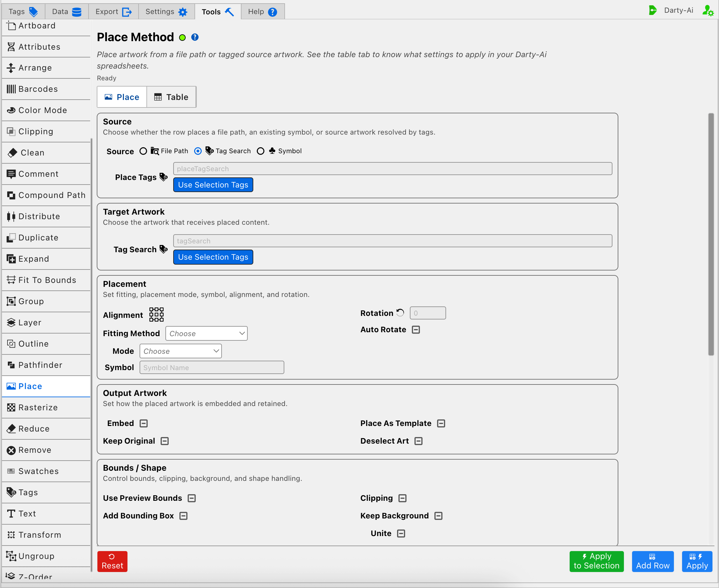Click the blue Apply button
719x588 pixels.
(x=697, y=561)
